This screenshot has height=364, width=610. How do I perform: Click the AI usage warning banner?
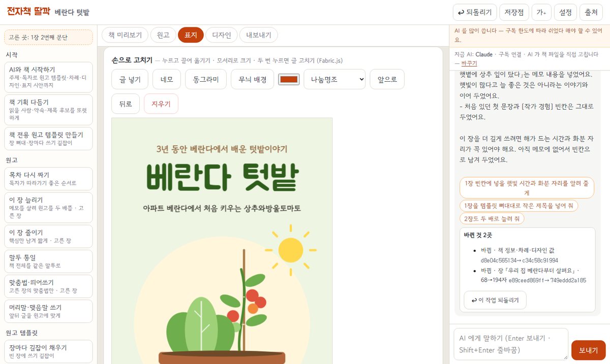pyautogui.click(x=530, y=35)
